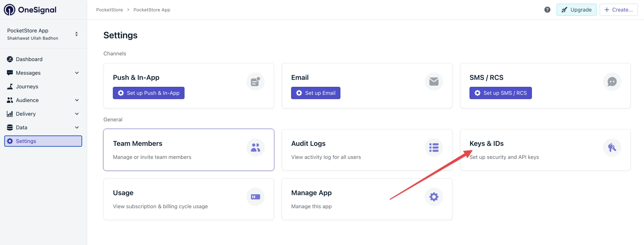644x245 pixels.
Task: Click the Settings gear icon in sidebar
Action: pos(10,141)
